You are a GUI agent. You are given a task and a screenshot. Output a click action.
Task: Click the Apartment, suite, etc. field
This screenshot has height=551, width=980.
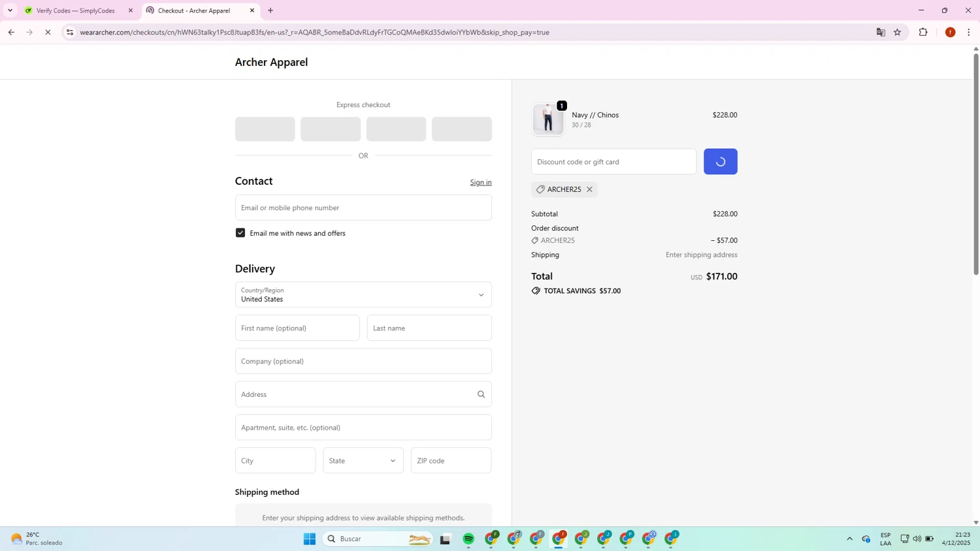click(363, 428)
